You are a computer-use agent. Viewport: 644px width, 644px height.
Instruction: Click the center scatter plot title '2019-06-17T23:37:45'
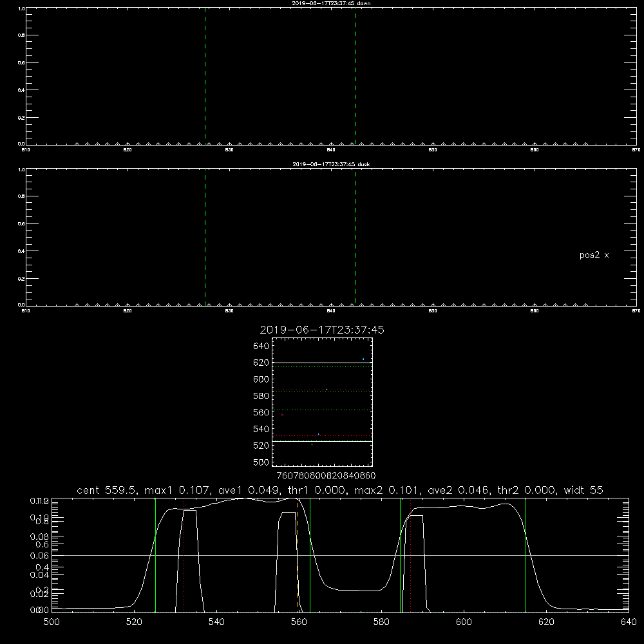[322, 330]
